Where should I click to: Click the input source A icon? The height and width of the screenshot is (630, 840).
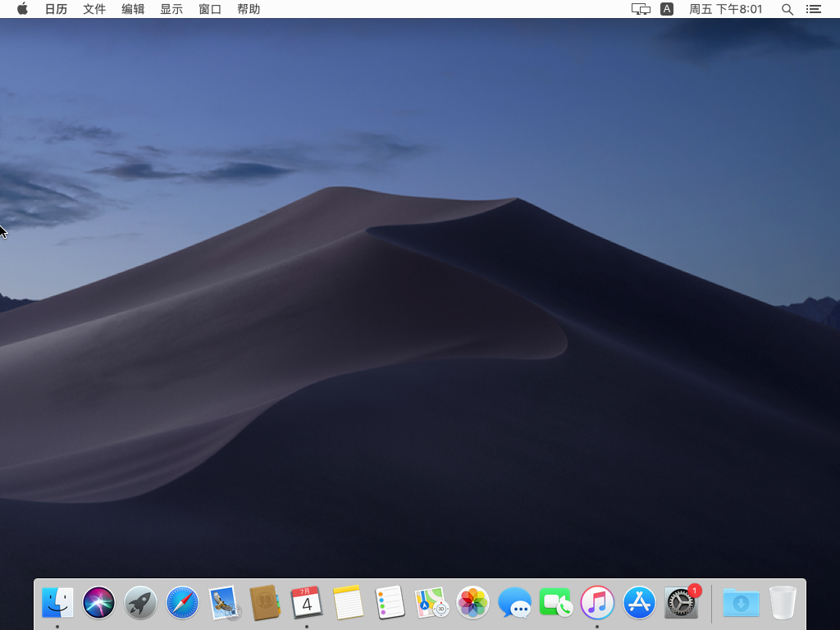click(x=667, y=9)
